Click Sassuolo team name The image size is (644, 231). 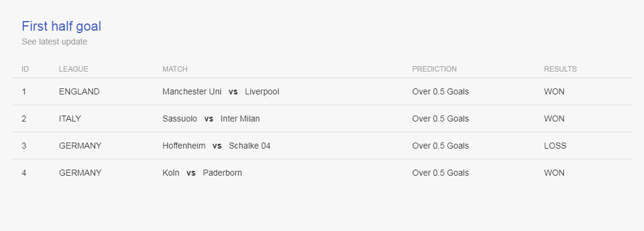click(180, 119)
